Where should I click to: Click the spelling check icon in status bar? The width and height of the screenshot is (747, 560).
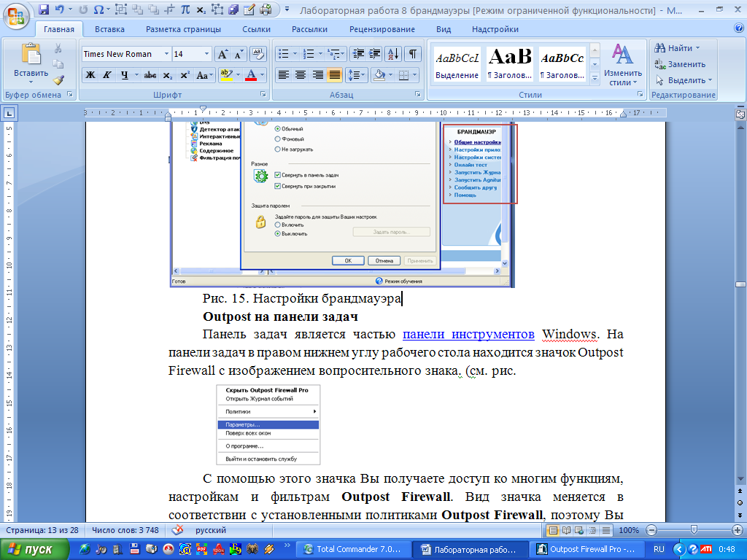pyautogui.click(x=177, y=530)
